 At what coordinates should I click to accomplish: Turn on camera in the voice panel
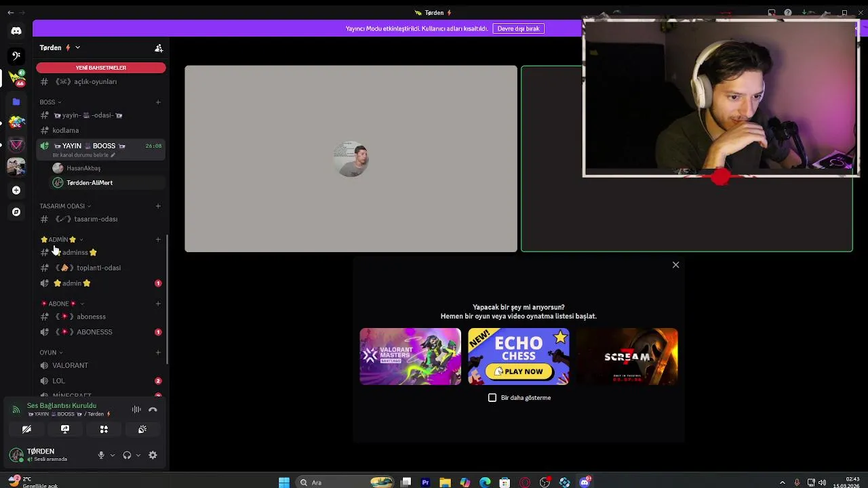point(26,429)
